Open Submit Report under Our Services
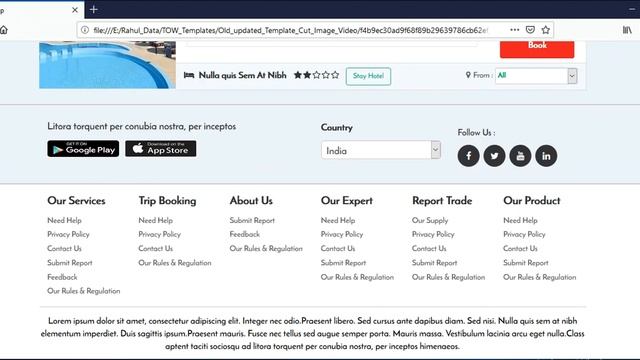 [x=70, y=263]
